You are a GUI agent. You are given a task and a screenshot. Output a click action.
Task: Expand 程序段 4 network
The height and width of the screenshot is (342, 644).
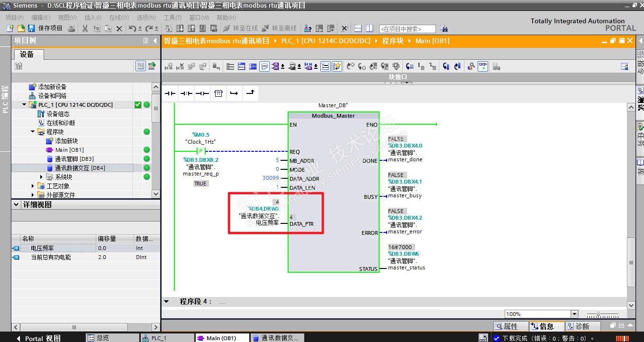166,301
